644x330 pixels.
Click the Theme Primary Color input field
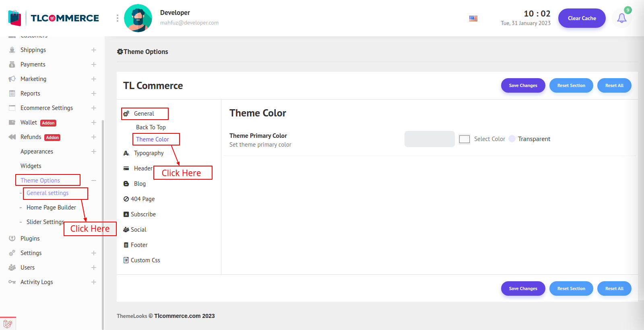pyautogui.click(x=429, y=139)
